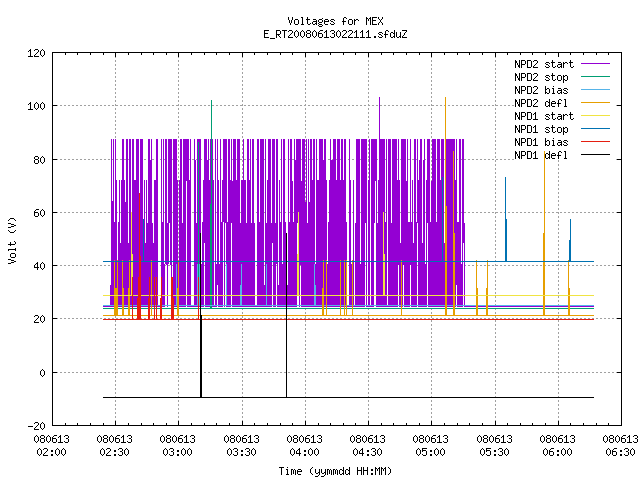Click the 'NPD1 bias' legend label
This screenshot has height=480, width=640.
coord(541,142)
